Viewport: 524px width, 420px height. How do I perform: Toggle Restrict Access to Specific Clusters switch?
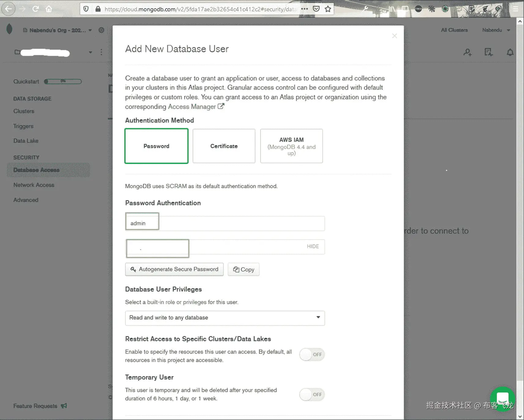pyautogui.click(x=312, y=355)
